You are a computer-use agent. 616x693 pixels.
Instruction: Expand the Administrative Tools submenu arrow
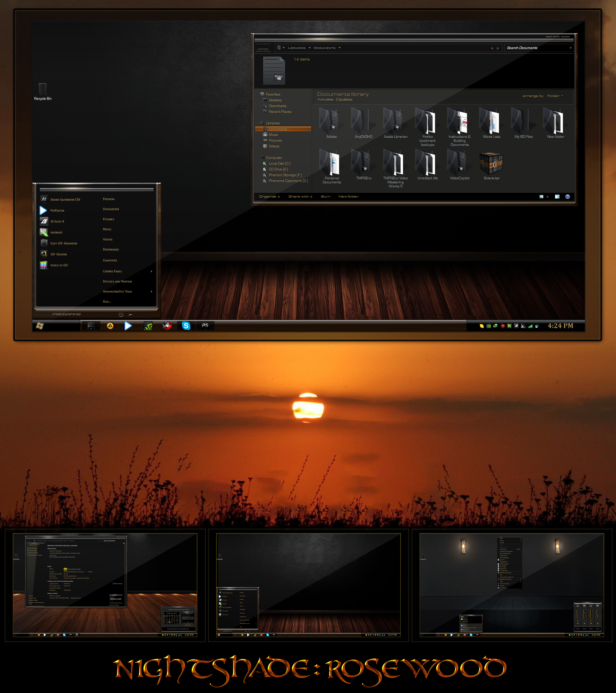(x=151, y=292)
